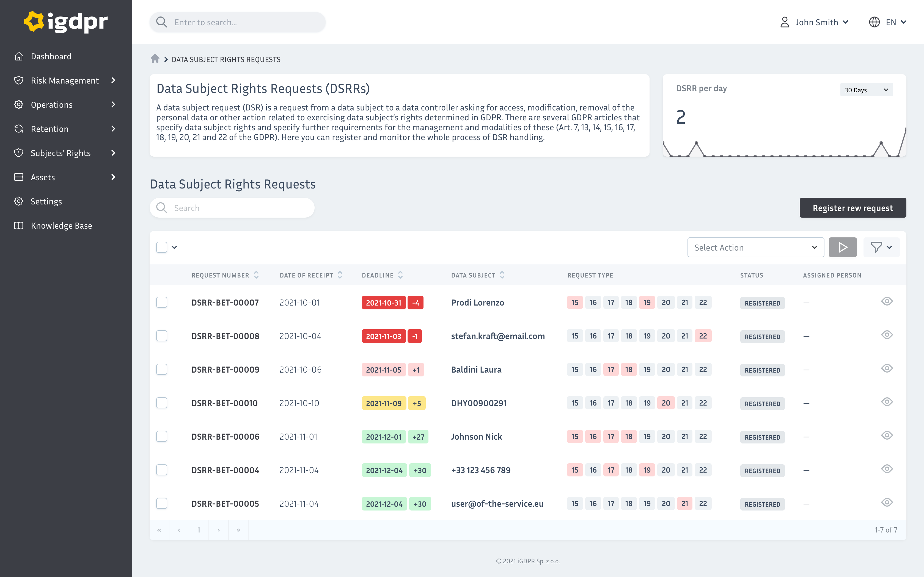This screenshot has width=924, height=577.
Task: Sort by Deadline column arrows
Action: [x=400, y=275]
